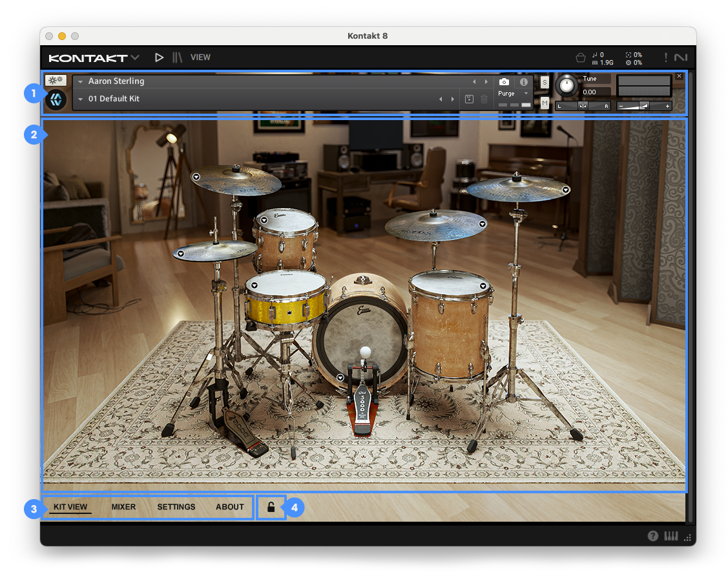Click the camera snapshot icon
The height and width of the screenshot is (574, 728).
(504, 82)
